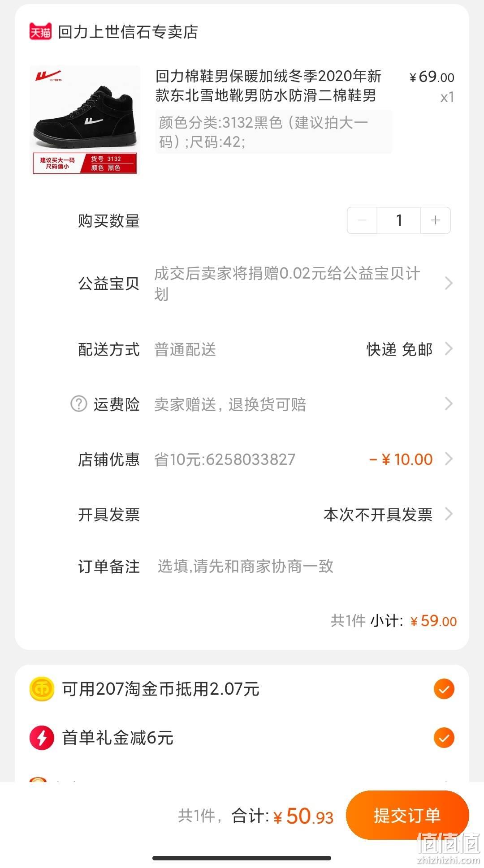
Task: Open 配送方式 delivery options chevron
Action: [448, 348]
